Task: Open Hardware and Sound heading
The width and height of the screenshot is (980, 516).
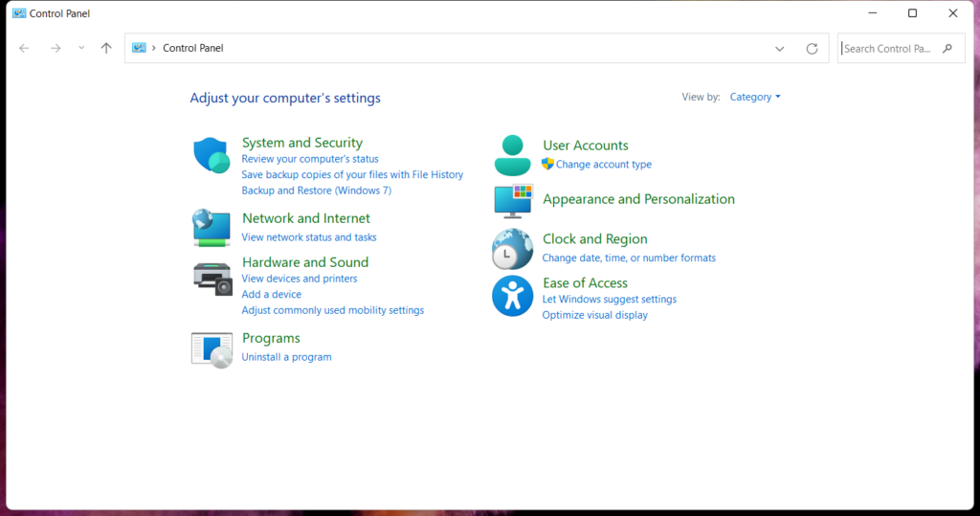Action: [x=305, y=262]
